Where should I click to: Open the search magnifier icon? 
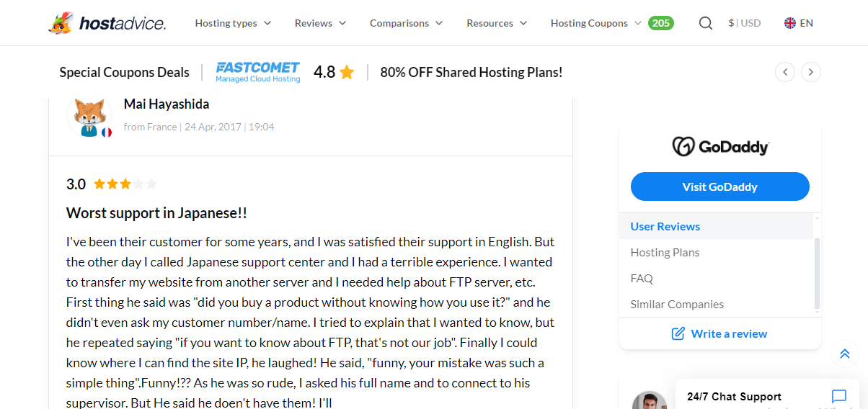(706, 23)
